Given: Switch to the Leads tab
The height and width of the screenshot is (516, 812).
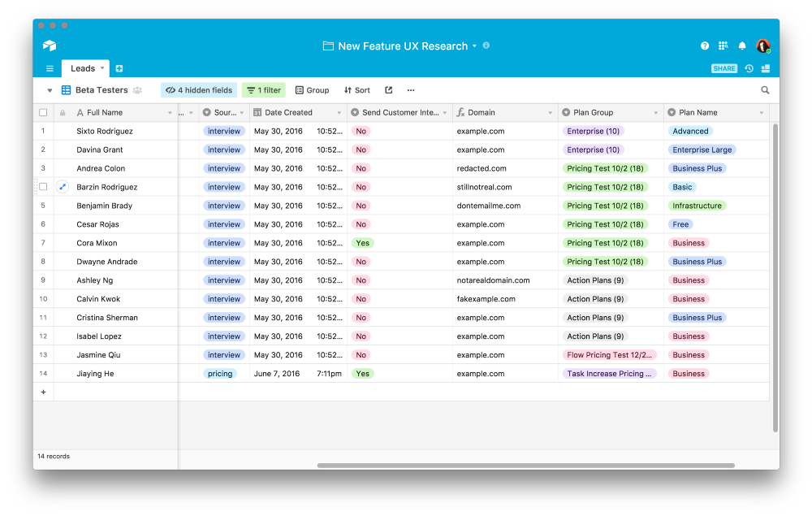Looking at the screenshot, I should point(81,68).
